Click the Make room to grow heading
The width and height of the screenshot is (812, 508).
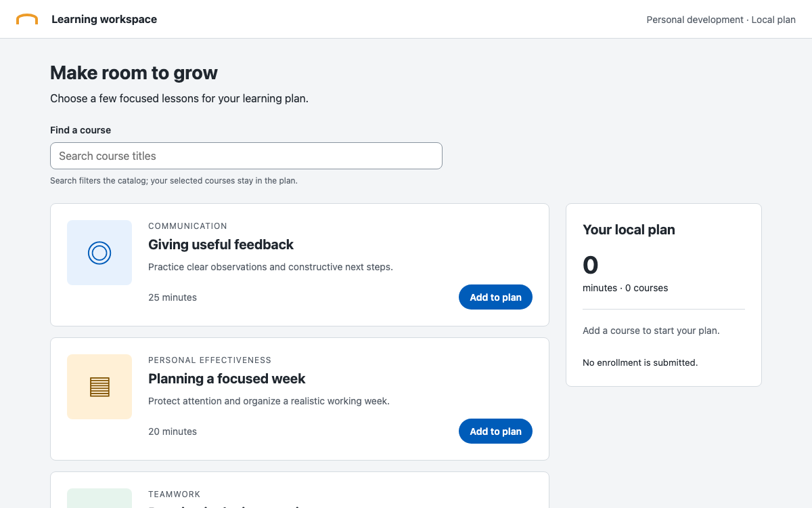click(134, 72)
